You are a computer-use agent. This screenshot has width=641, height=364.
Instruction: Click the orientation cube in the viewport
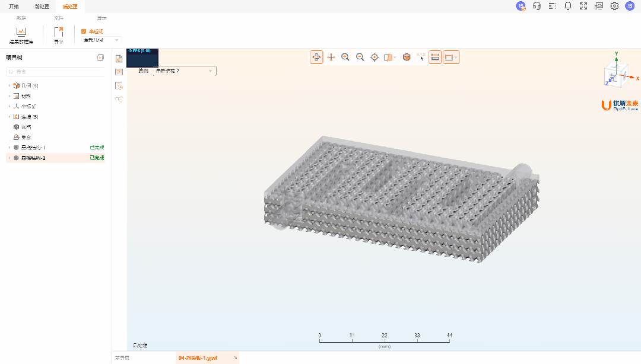616,74
